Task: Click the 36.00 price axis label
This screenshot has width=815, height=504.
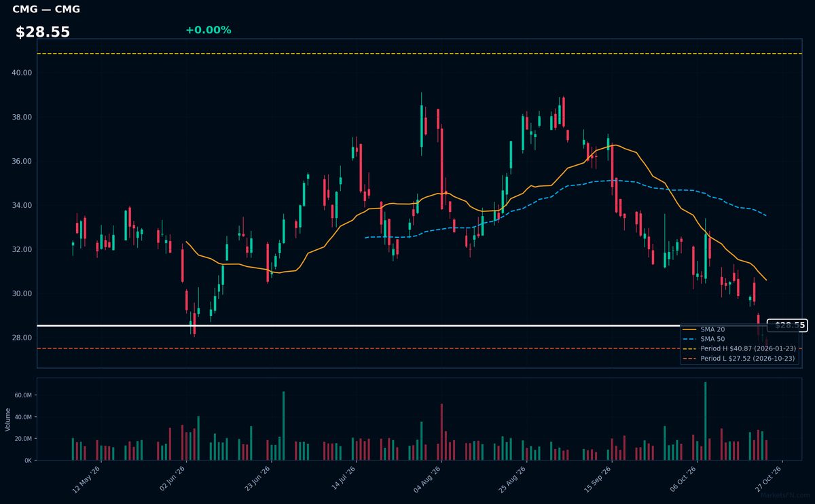Action: pos(22,161)
